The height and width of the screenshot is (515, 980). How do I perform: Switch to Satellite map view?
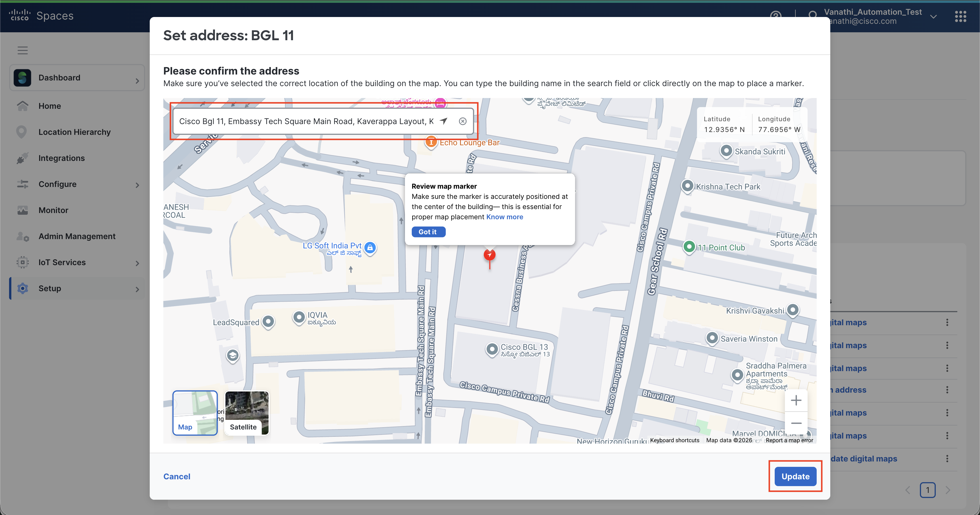pos(246,413)
